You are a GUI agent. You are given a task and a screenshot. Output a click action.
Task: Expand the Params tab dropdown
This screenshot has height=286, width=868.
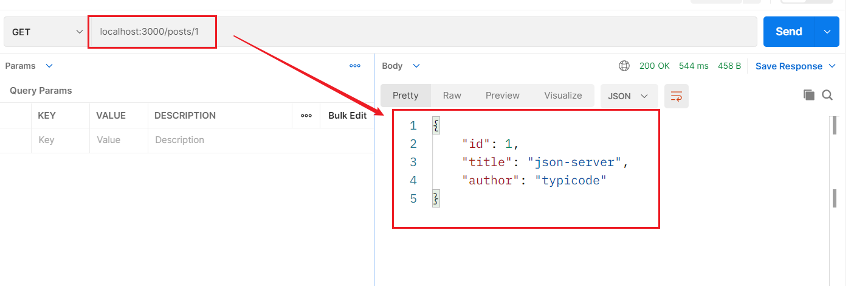(x=49, y=66)
